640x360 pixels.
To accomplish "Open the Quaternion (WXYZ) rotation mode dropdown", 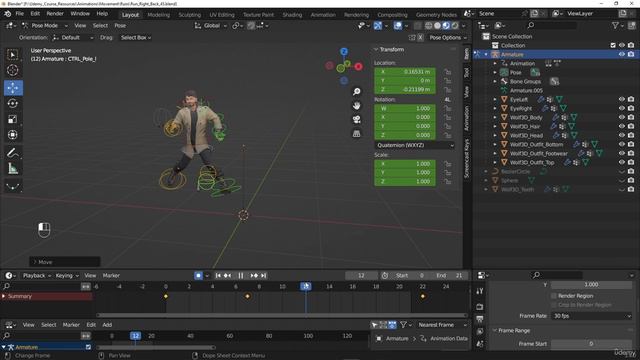I will [414, 145].
